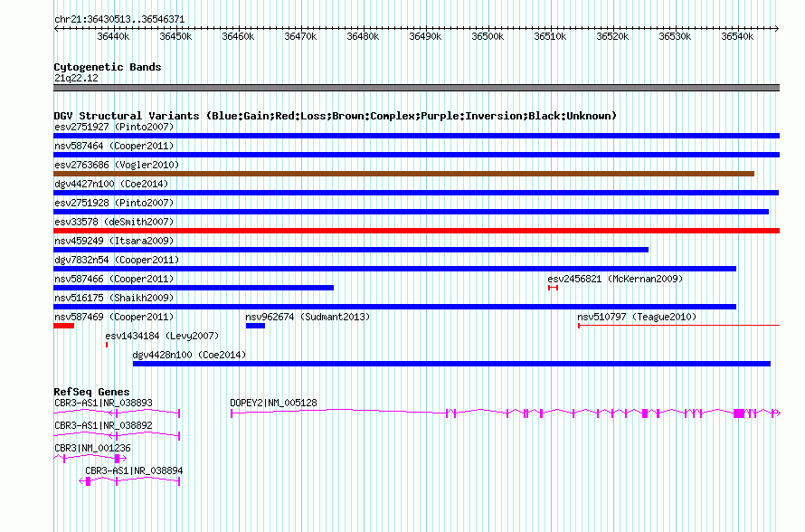Select the tiny red esv1434184 mark
The image size is (805, 532).
pos(107,345)
